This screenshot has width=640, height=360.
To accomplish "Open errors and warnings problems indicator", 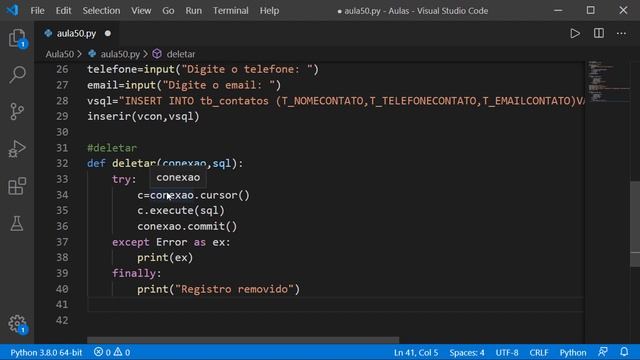I will point(112,352).
